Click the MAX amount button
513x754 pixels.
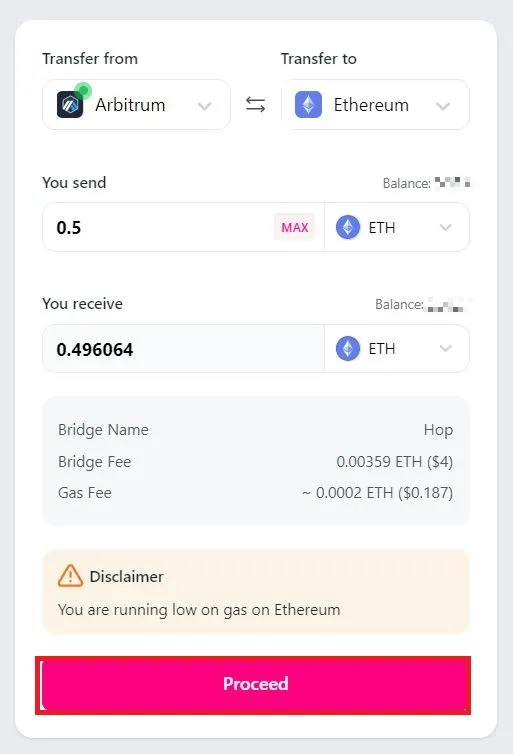tap(294, 227)
